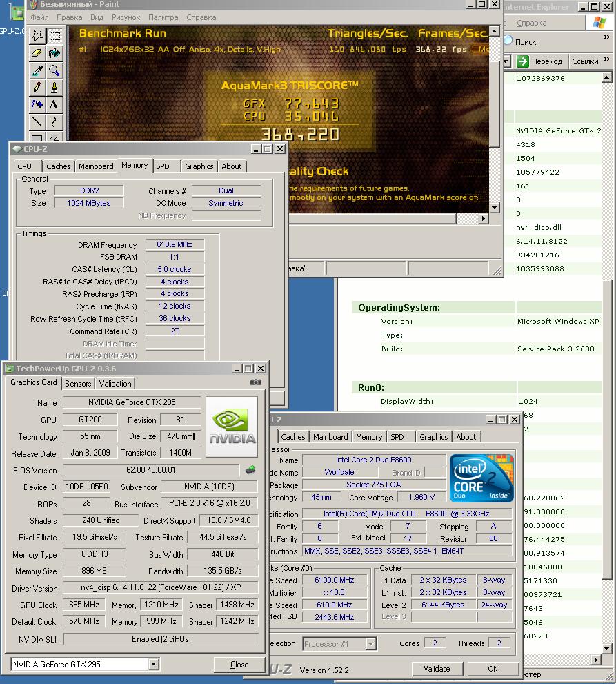
Task: Select the Pencil tool in Paint
Action: pos(37,87)
